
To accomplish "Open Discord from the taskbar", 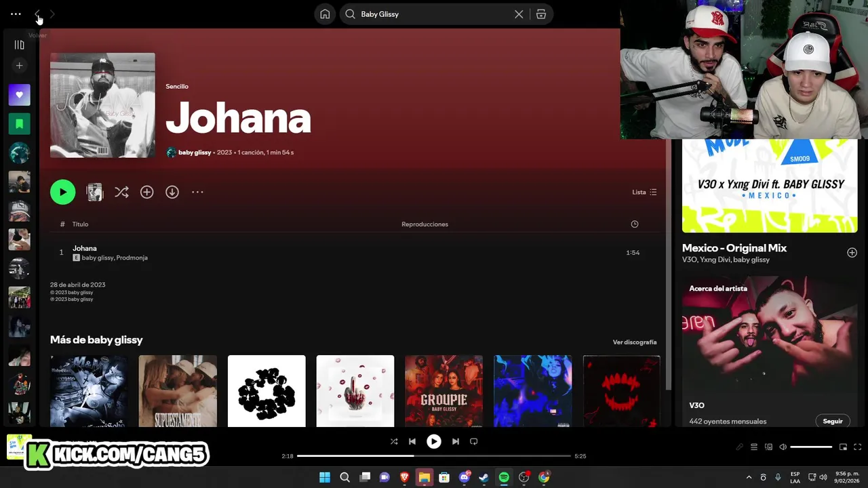I will click(465, 477).
